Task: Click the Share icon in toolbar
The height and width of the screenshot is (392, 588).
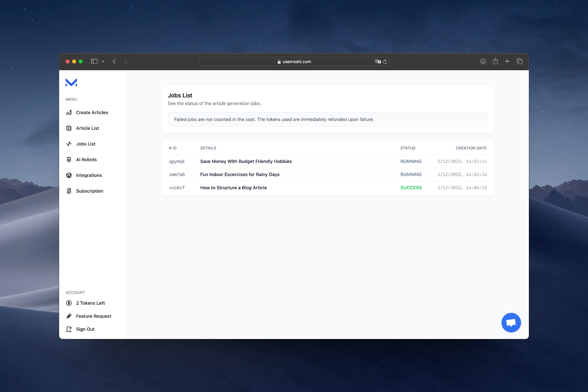Action: pos(495,62)
